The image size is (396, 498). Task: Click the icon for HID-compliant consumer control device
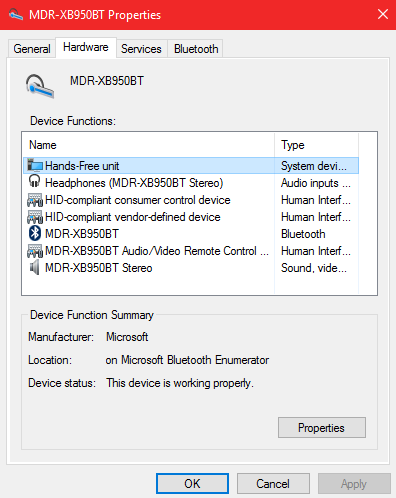pos(35,200)
